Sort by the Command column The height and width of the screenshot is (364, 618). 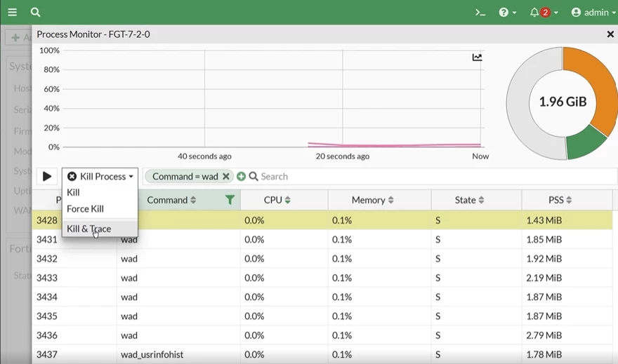[171, 200]
